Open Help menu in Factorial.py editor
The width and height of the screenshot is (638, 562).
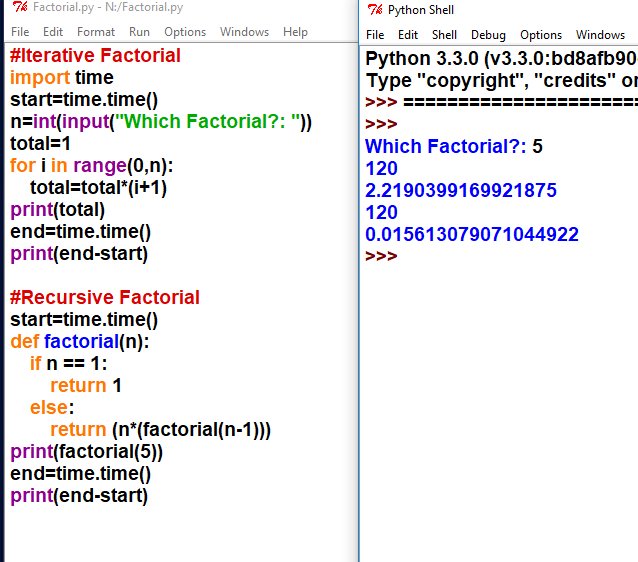click(295, 32)
